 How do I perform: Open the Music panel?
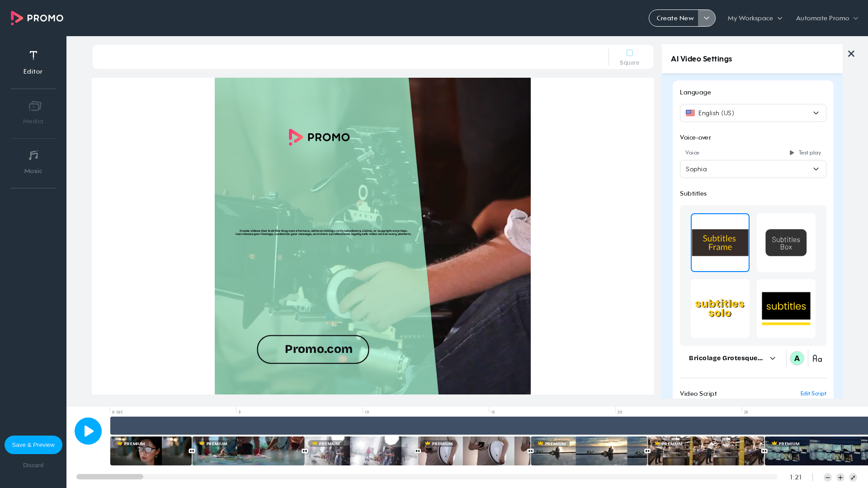click(x=33, y=162)
